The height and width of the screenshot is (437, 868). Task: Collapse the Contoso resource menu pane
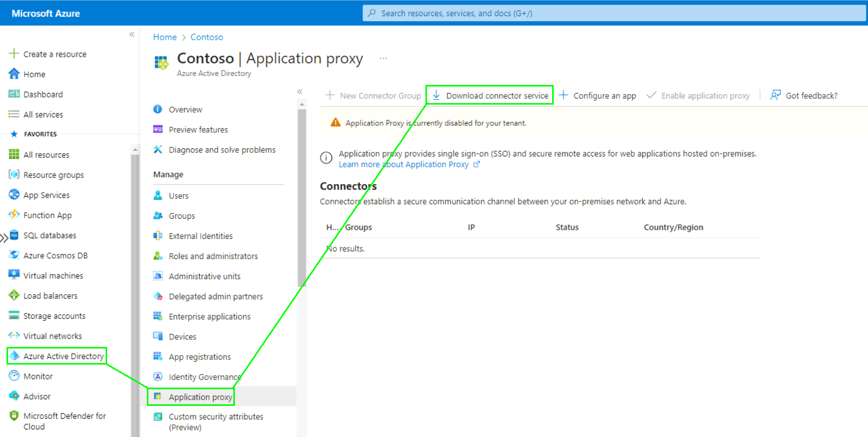[x=300, y=92]
